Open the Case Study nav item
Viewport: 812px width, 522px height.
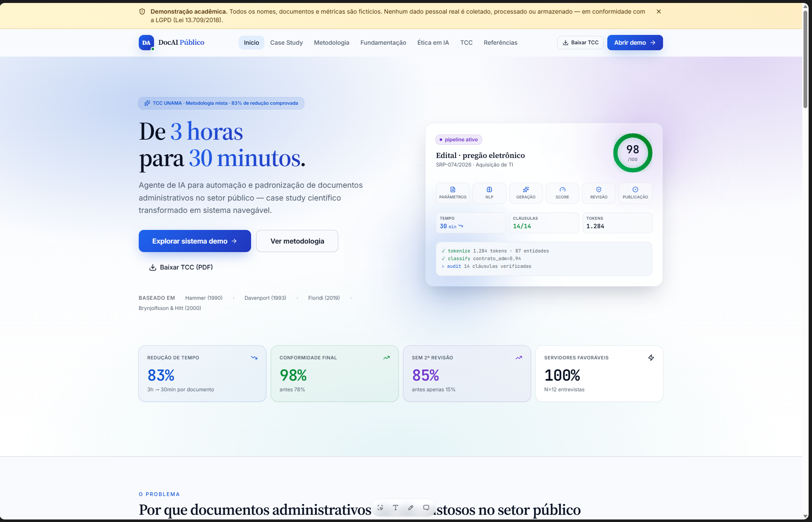pyautogui.click(x=286, y=43)
